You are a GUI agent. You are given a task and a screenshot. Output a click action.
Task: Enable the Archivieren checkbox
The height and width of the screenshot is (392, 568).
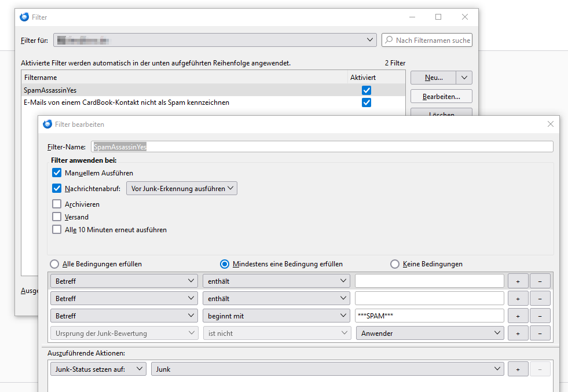pyautogui.click(x=57, y=204)
